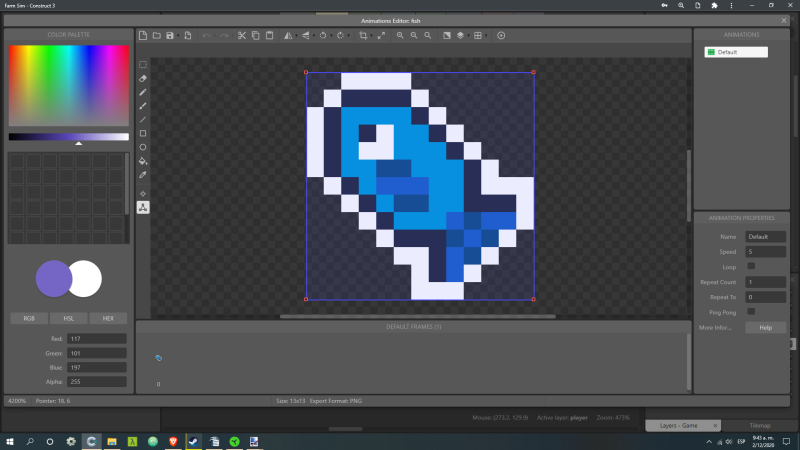Viewport: 800px width, 450px height.
Task: Pick the Rectangle shape tool
Action: [143, 133]
